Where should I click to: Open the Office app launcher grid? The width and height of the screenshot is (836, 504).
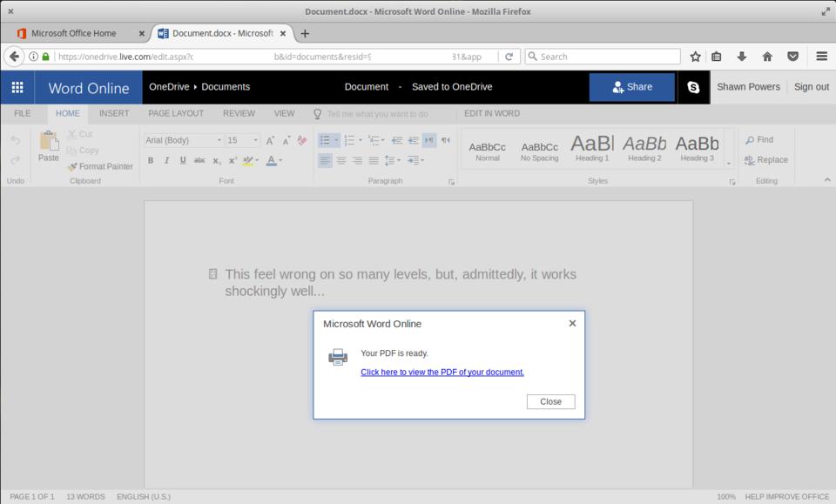point(17,87)
